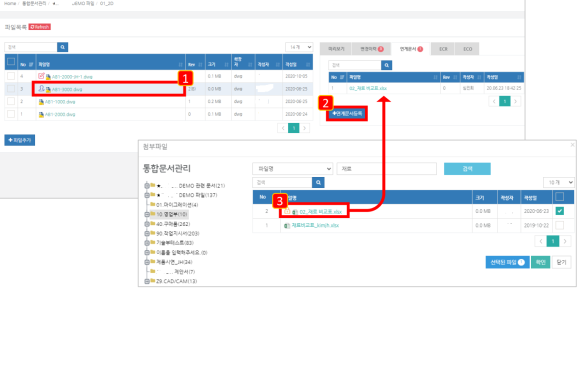The image size is (580, 384).
Task: Sort linked documents by No column icon
Action: 342,77
